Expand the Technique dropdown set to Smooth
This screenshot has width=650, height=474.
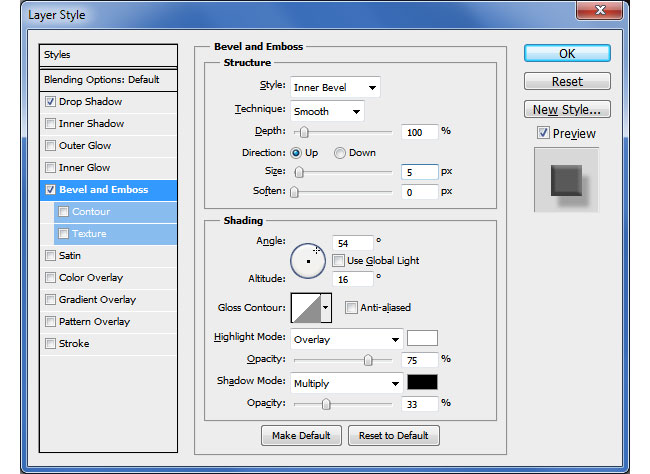tap(327, 111)
